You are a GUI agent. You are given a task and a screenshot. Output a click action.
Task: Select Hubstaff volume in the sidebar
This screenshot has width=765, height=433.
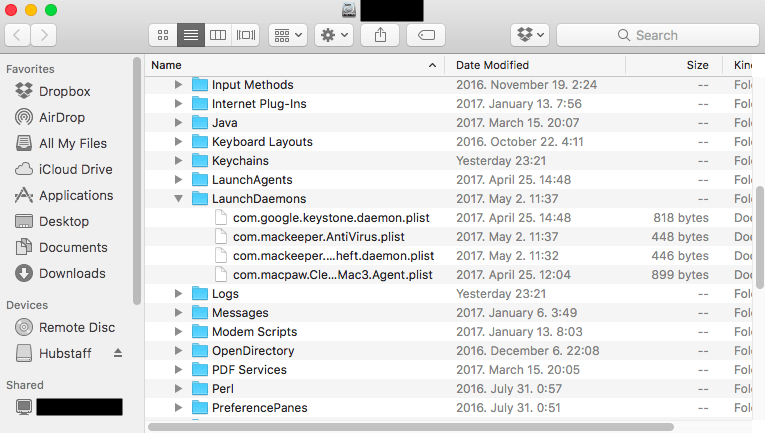[54, 353]
